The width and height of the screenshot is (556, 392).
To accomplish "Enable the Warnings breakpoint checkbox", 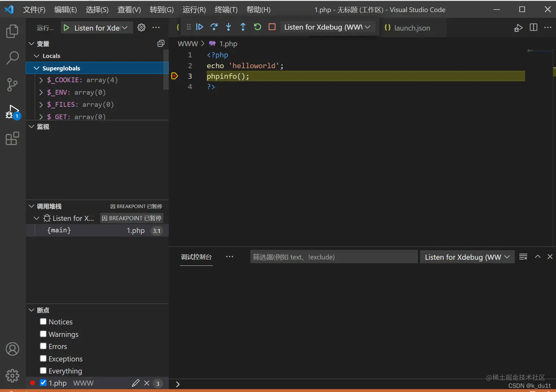I will (43, 334).
